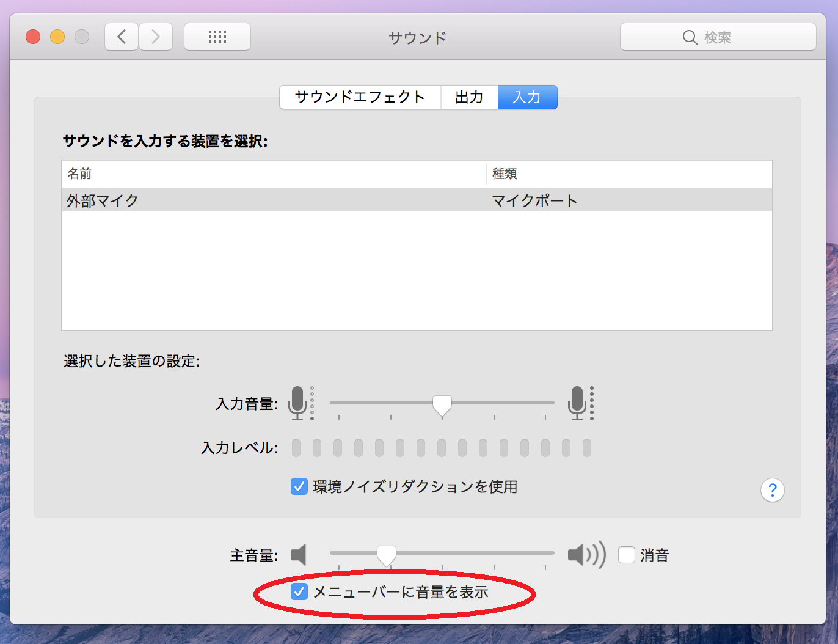The image size is (838, 644).
Task: Minimize the window with yellow button
Action: [57, 37]
